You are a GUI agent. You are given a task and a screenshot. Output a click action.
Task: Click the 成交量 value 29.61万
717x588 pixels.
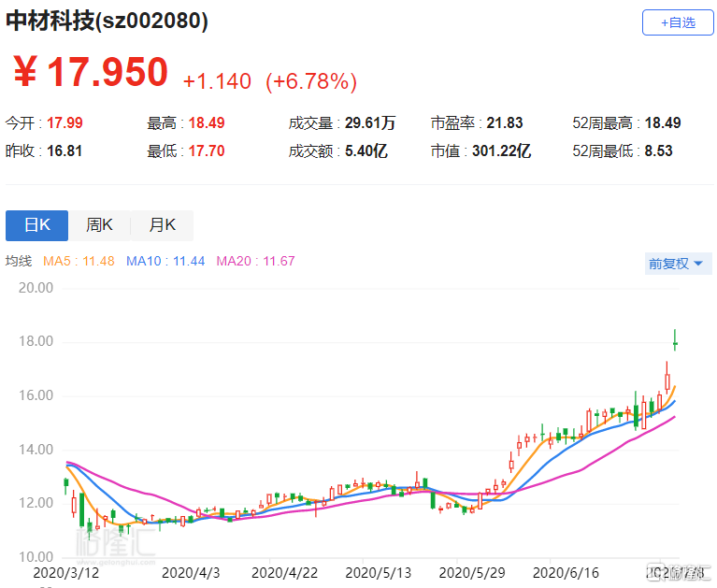(x=370, y=123)
